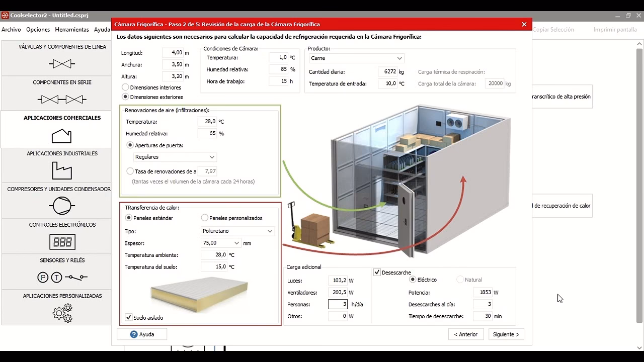Image resolution: width=644 pixels, height=362 pixels.
Task: Select the Componentes en Serie valves icon
Action: [x=62, y=100]
